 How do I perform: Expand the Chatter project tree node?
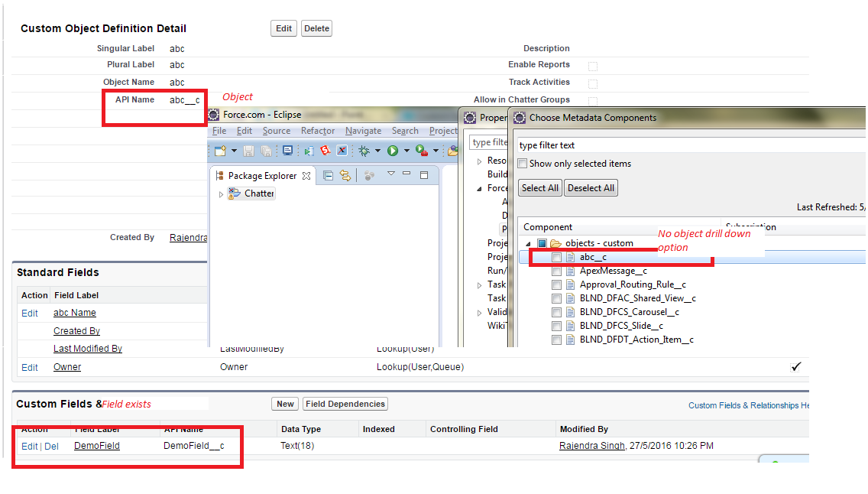[222, 194]
